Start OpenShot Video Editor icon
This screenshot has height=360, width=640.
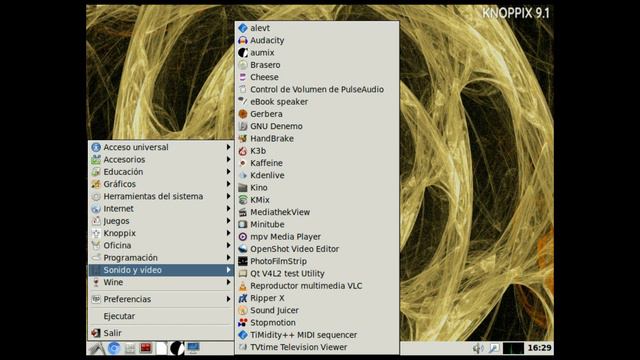coord(243,249)
